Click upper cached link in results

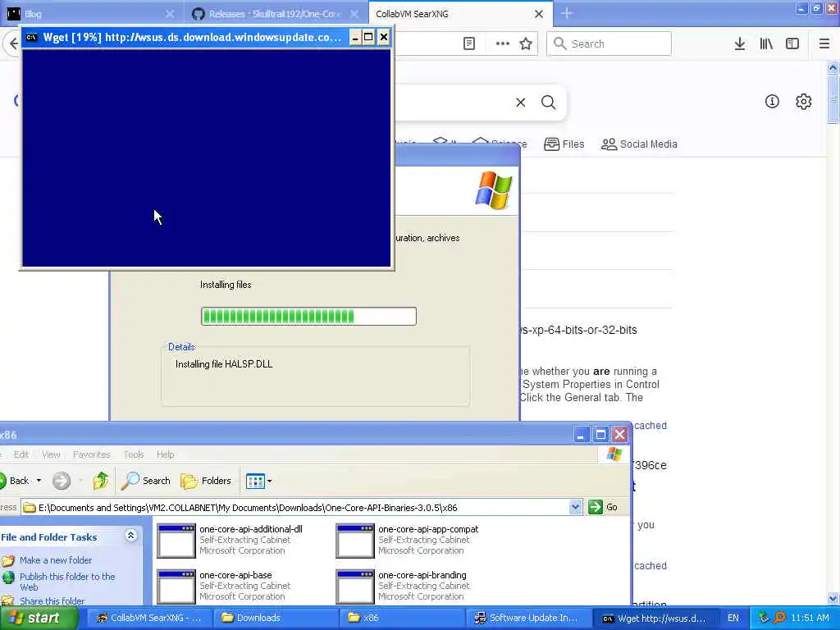(x=650, y=426)
